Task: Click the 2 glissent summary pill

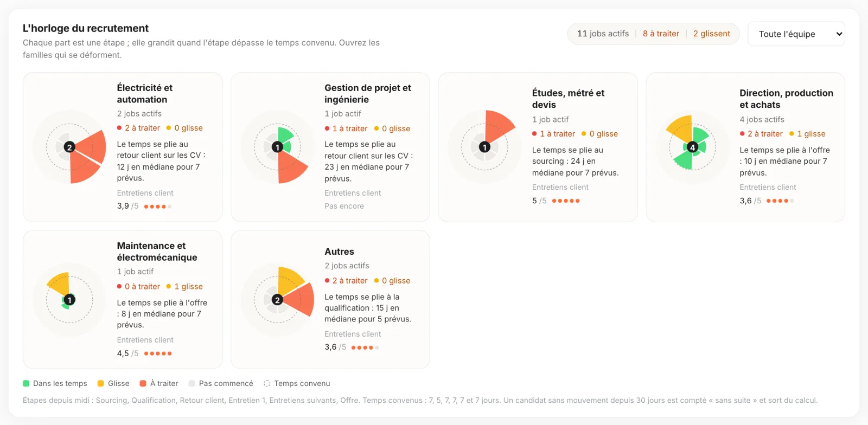Action: 712,34
